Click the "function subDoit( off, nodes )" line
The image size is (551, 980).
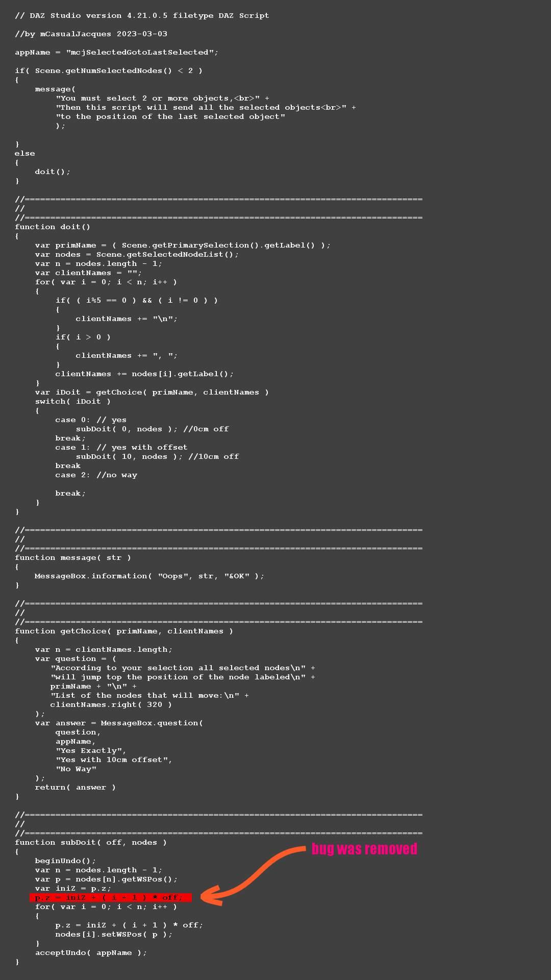point(91,842)
